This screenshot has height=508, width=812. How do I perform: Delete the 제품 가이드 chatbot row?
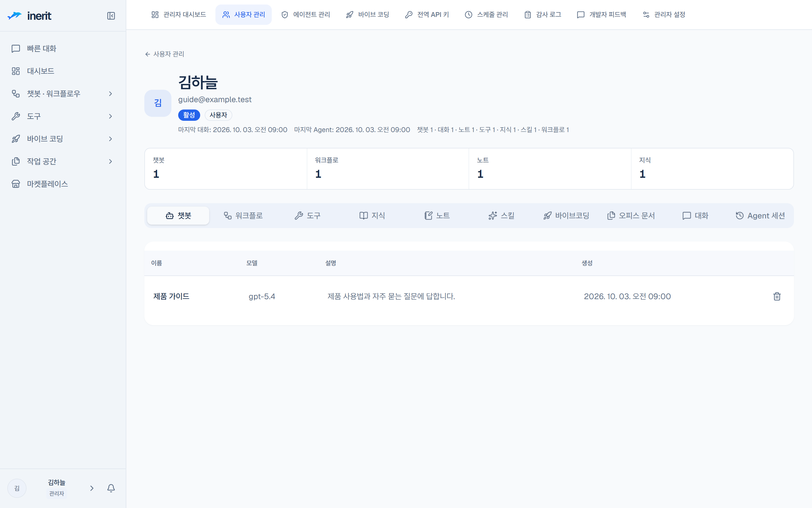point(777,296)
